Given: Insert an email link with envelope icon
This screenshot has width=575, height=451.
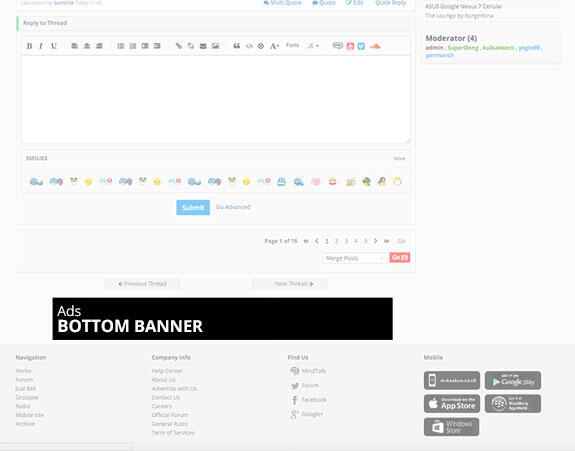Looking at the screenshot, I should pyautogui.click(x=203, y=46).
